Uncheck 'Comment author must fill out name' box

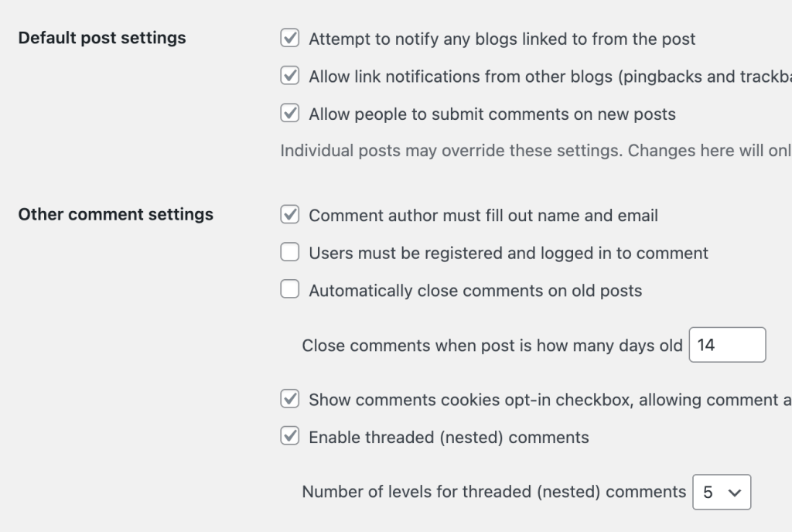290,214
